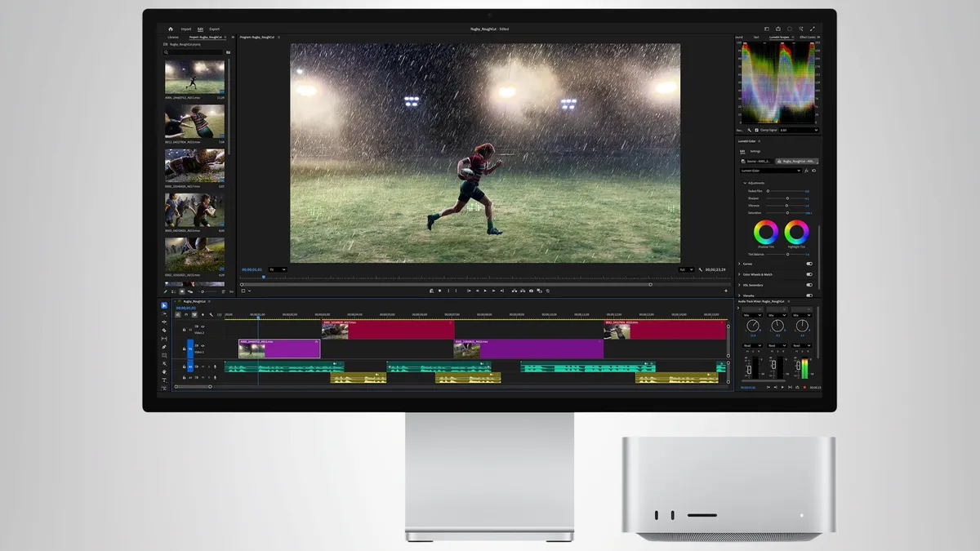
Task: Enable the Clamp Signal checkbox
Action: tap(756, 130)
